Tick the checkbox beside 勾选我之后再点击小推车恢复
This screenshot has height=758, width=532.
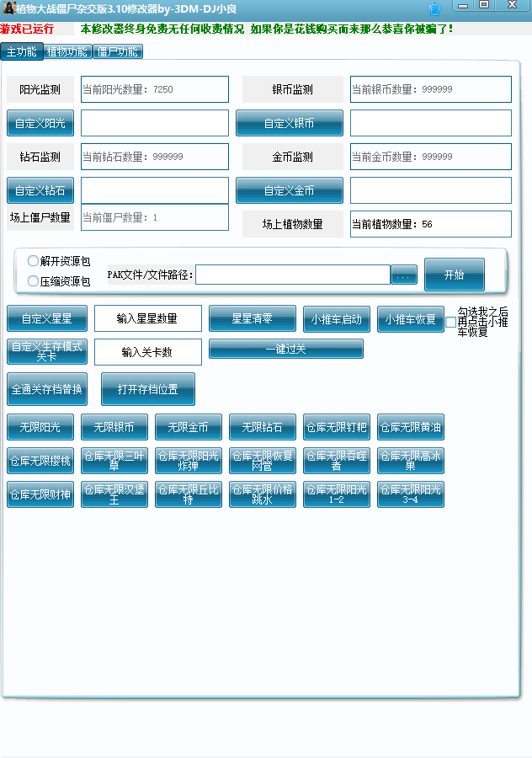tap(450, 322)
